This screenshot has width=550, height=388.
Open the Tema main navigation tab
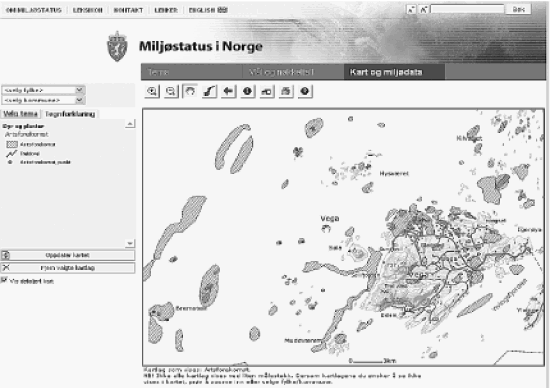[x=192, y=72]
